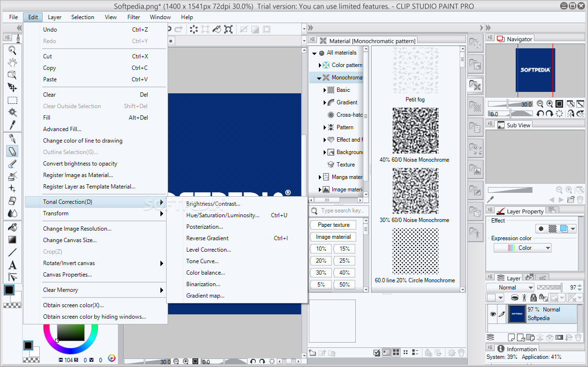Image resolution: width=588 pixels, height=367 pixels.
Task: Expand Manga material tree node
Action: coord(320,177)
